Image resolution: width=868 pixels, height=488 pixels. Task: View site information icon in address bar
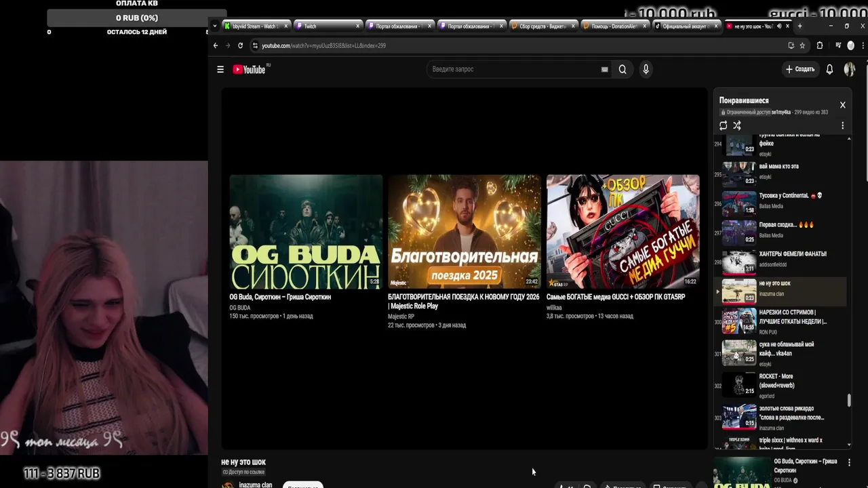[255, 45]
